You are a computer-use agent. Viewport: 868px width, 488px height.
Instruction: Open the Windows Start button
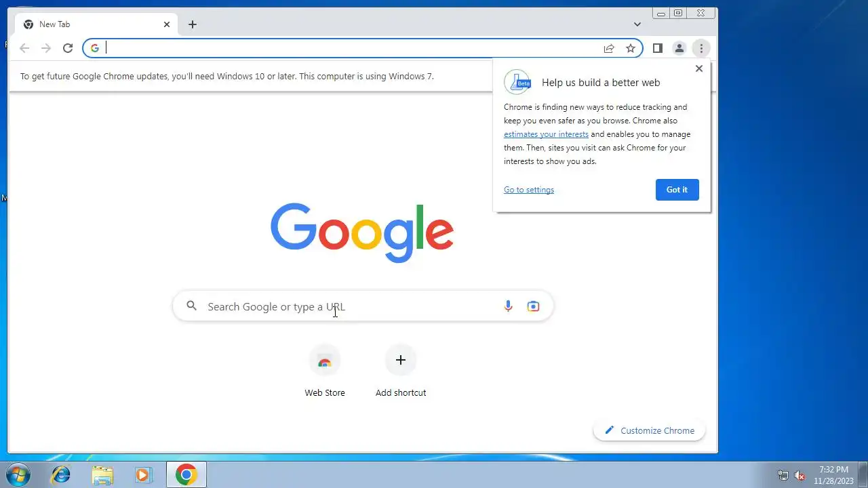tap(18, 475)
